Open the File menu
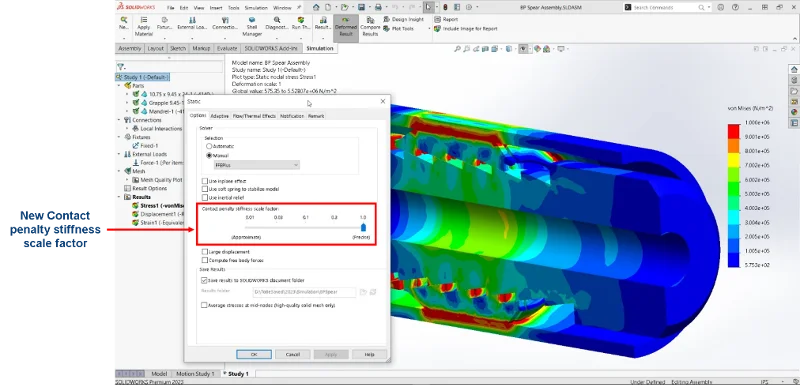The image size is (800, 385). (170, 8)
